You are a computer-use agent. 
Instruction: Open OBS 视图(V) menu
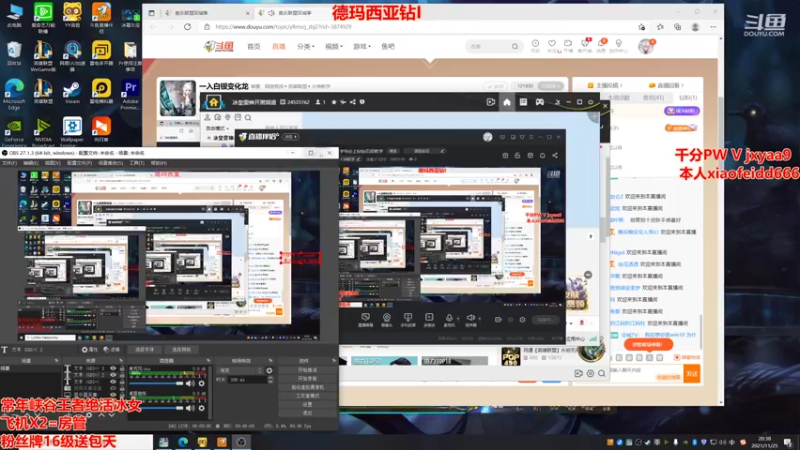[x=53, y=163]
